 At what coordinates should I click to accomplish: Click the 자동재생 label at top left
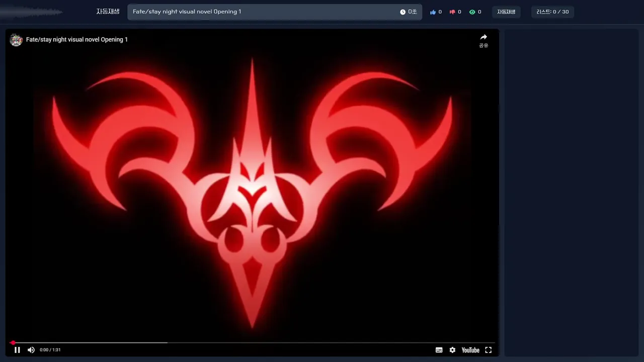(x=108, y=12)
